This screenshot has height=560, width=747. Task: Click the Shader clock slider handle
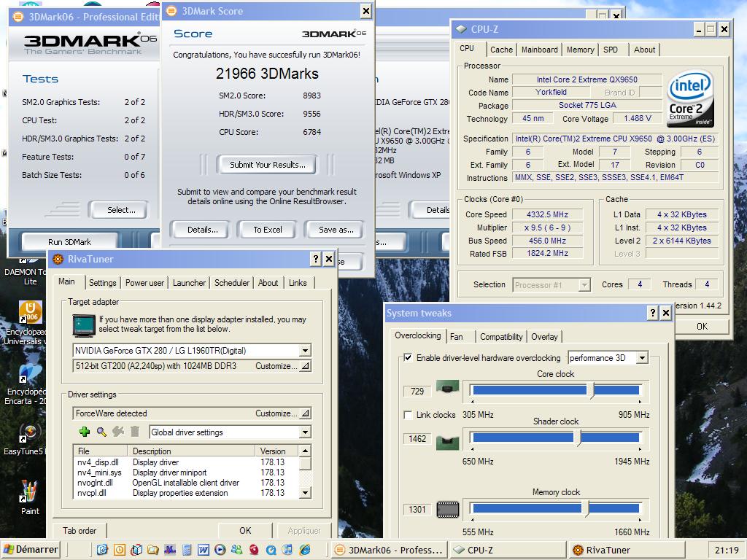(578, 437)
